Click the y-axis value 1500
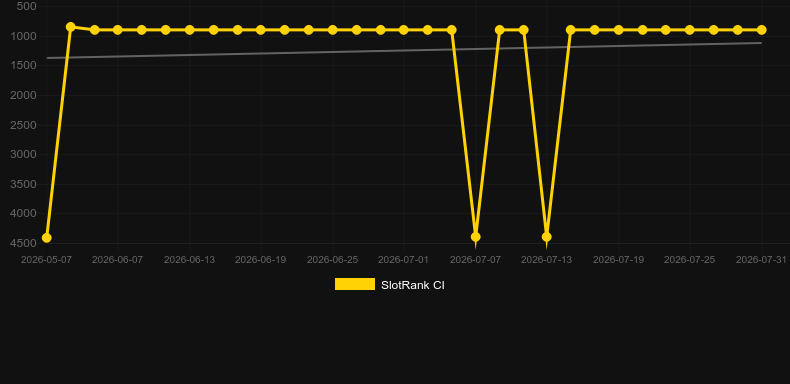 [x=23, y=66]
